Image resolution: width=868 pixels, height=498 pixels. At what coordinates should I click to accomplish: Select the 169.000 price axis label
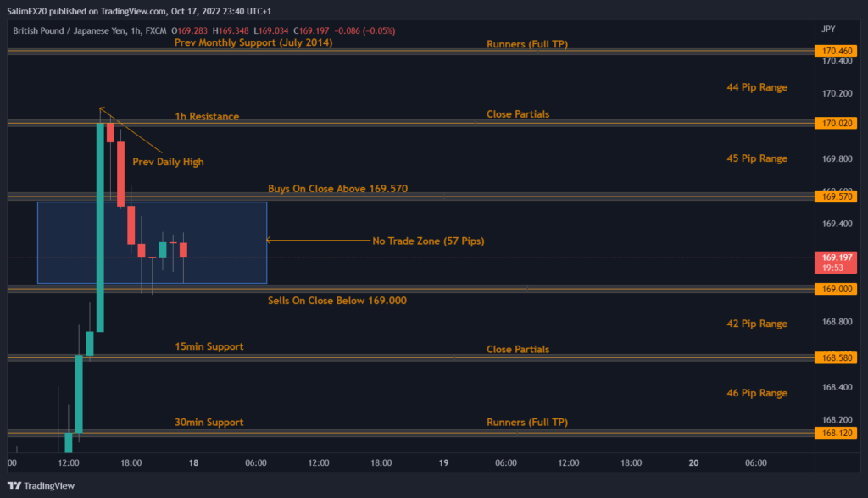point(837,289)
